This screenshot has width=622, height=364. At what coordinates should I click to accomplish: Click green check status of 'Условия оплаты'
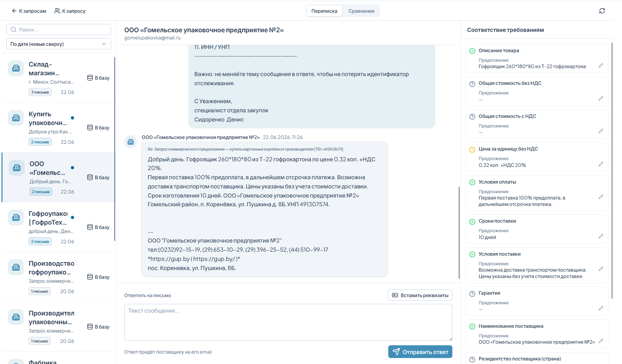(472, 182)
